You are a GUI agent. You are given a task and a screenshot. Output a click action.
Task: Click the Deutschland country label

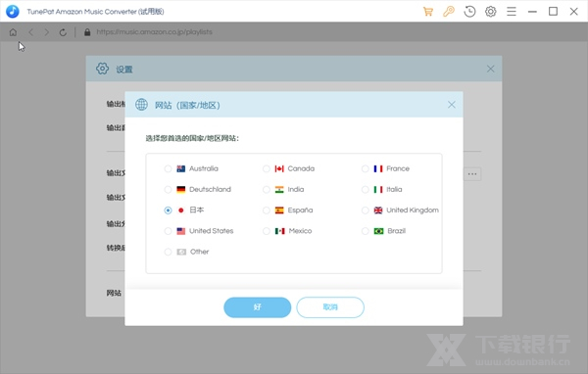point(210,190)
